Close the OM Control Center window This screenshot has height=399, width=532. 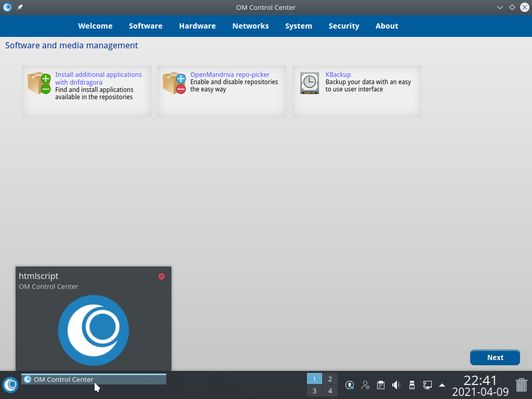[x=525, y=7]
